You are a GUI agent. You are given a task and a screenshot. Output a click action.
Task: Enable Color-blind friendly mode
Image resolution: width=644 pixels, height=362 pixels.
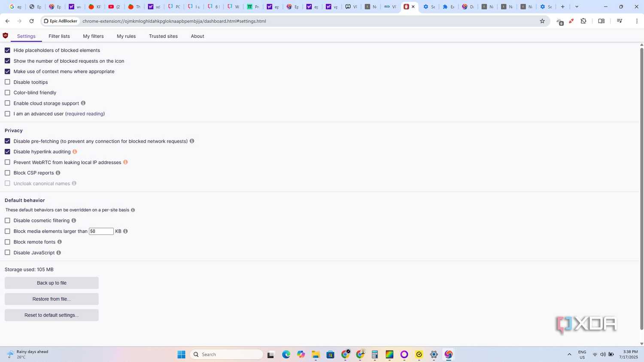7,92
